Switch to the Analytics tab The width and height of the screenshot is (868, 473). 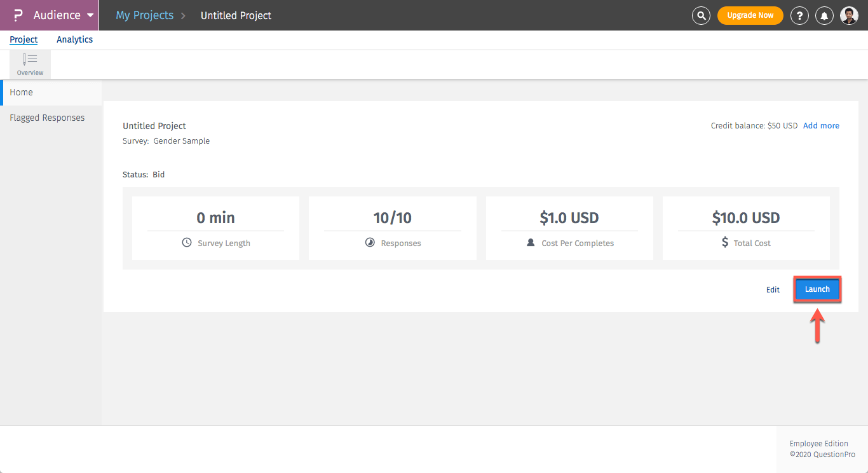74,39
